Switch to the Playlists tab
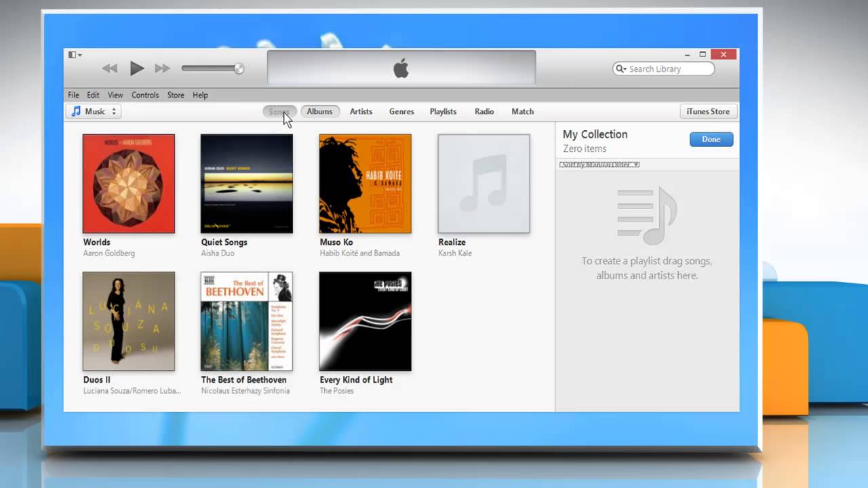 (x=443, y=111)
